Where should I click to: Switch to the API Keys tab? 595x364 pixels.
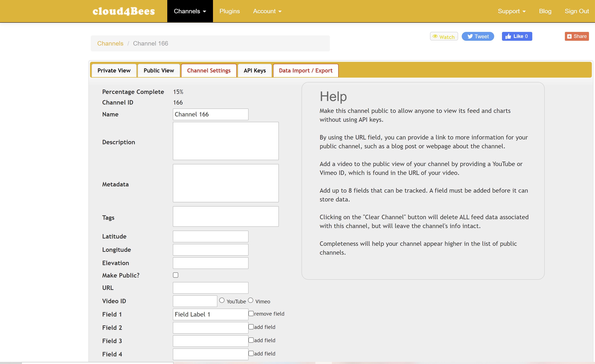[x=254, y=71]
